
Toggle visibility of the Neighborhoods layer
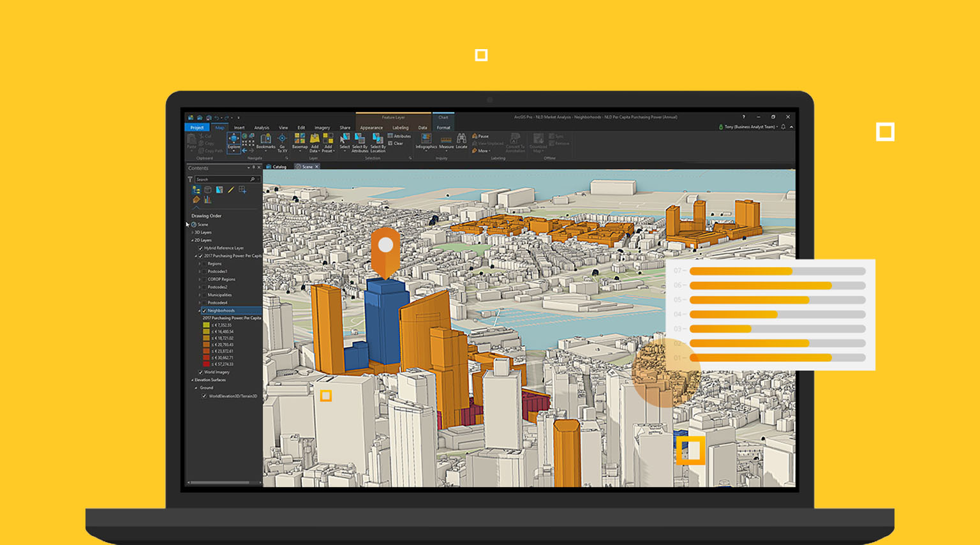(x=204, y=311)
